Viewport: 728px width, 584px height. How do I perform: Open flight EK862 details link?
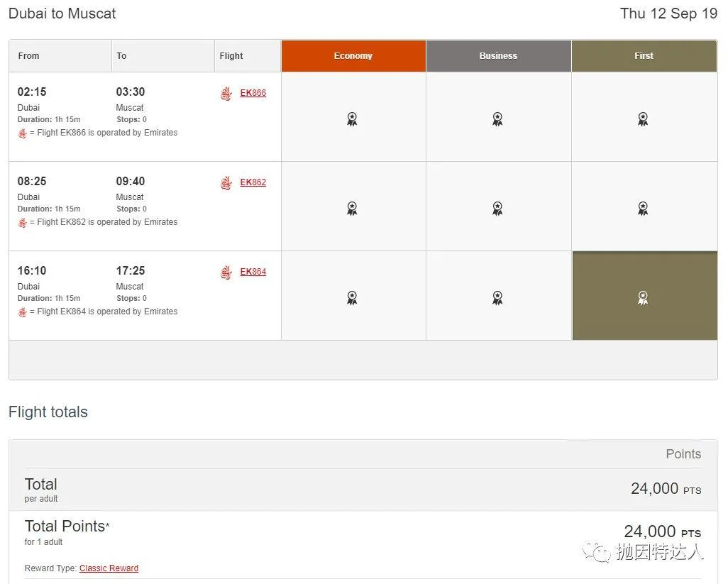(253, 182)
